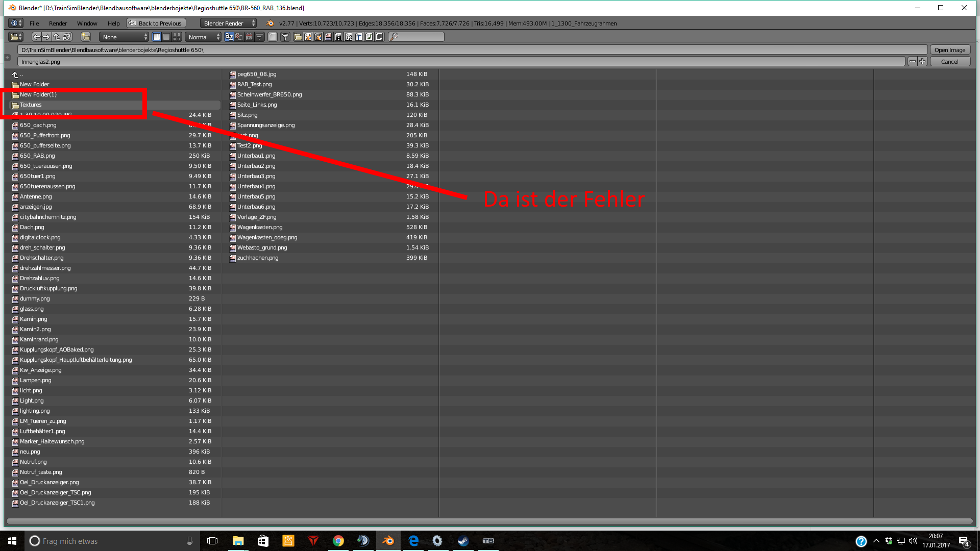The image size is (980, 551).
Task: Create a new directory icon
Action: pyautogui.click(x=86, y=37)
